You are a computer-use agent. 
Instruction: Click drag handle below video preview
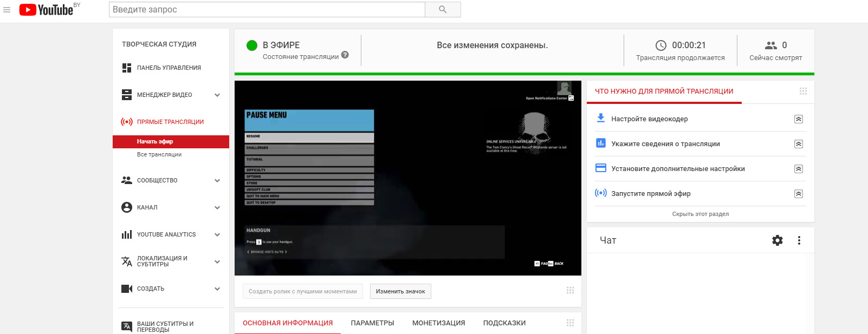point(570,291)
